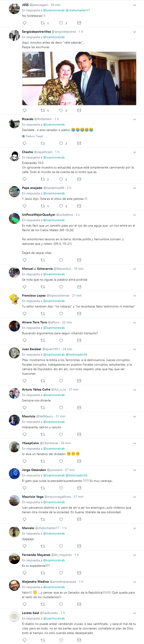Retweet Checho's Eclesiastés tweet
The width and height of the screenshot is (144, 644).
pyautogui.click(x=43, y=179)
